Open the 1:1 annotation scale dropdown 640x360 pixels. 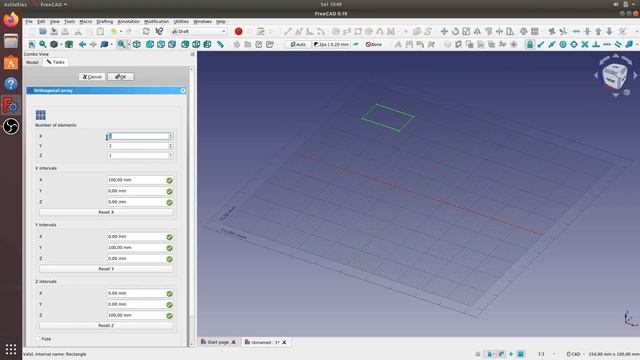tap(546, 354)
